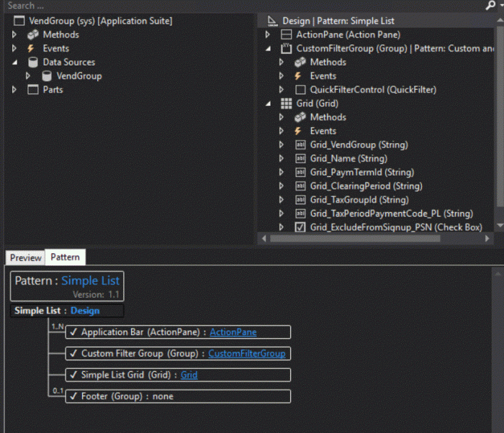Click the Parts window icon
Image resolution: width=504 pixels, height=433 pixels.
click(x=33, y=90)
